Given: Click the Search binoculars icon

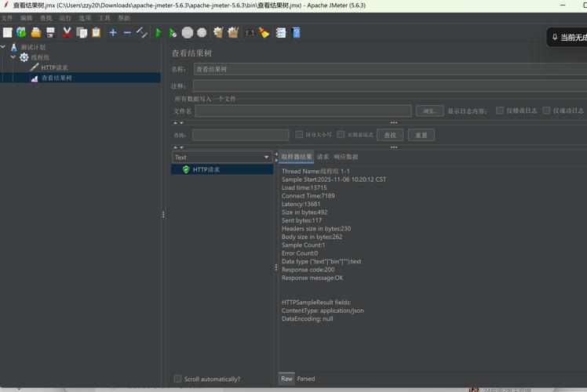Looking at the screenshot, I should [250, 33].
